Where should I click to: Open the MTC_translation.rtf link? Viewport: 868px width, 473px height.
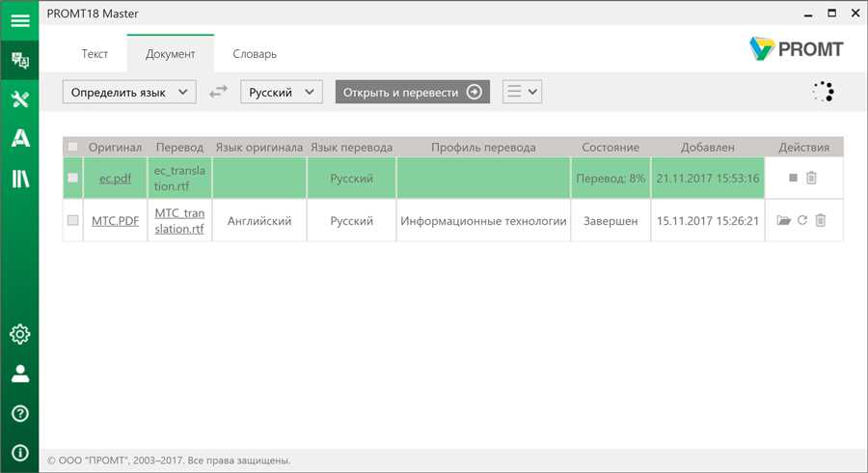point(179,220)
